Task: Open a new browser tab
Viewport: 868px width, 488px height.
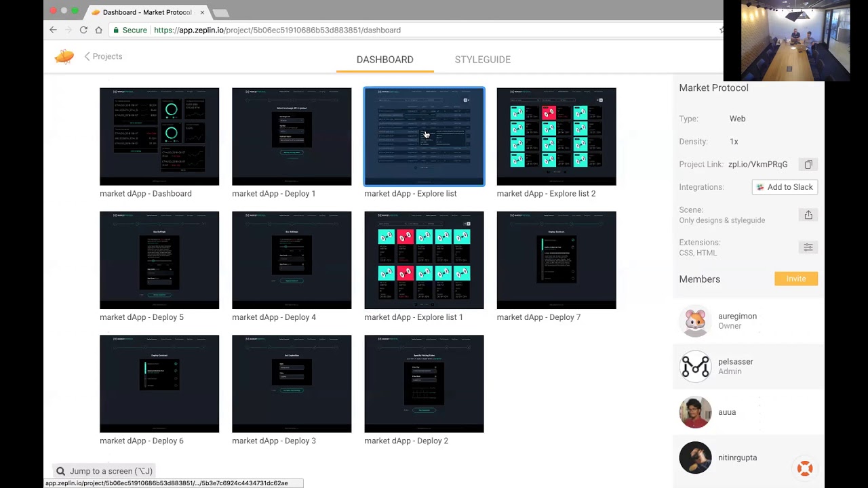Action: [220, 13]
